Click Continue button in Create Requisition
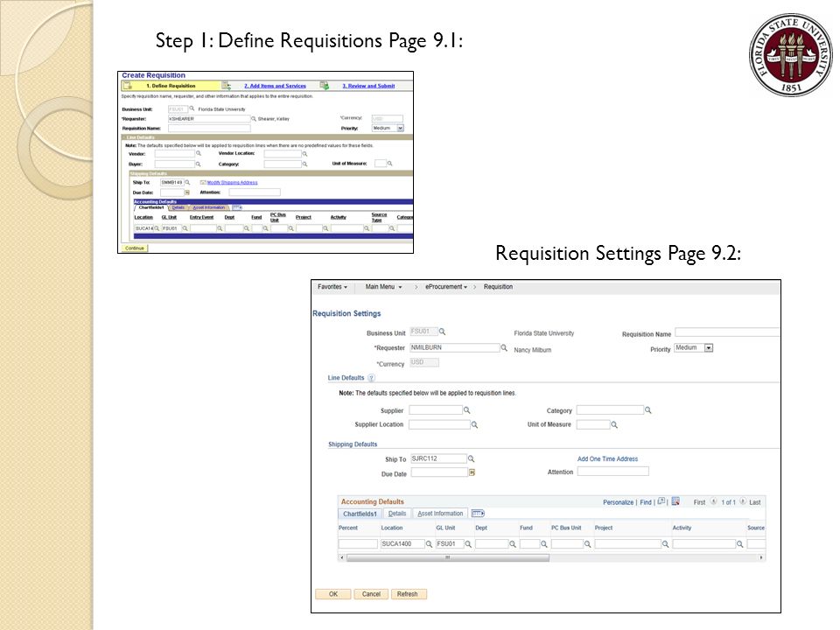This screenshot has height=630, width=840. (135, 248)
